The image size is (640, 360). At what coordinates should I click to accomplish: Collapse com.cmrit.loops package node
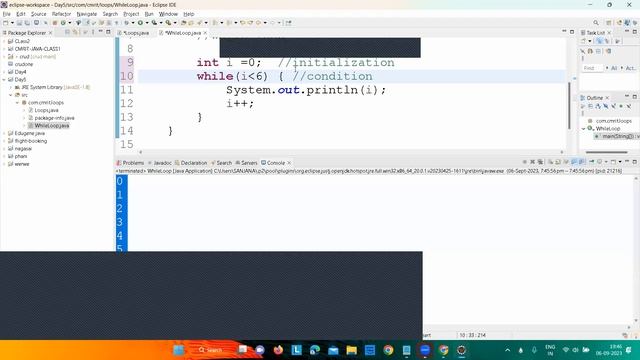(x=18, y=102)
